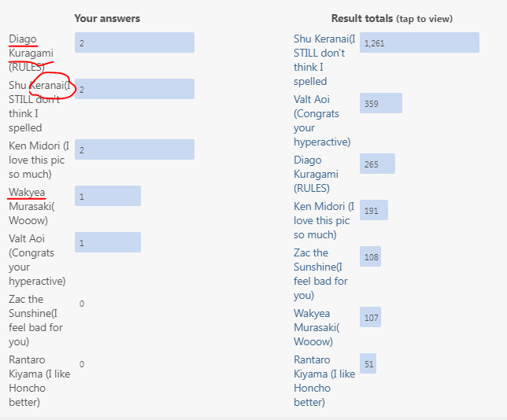Click the 107 votes result bar
507x420 pixels.
(370, 317)
